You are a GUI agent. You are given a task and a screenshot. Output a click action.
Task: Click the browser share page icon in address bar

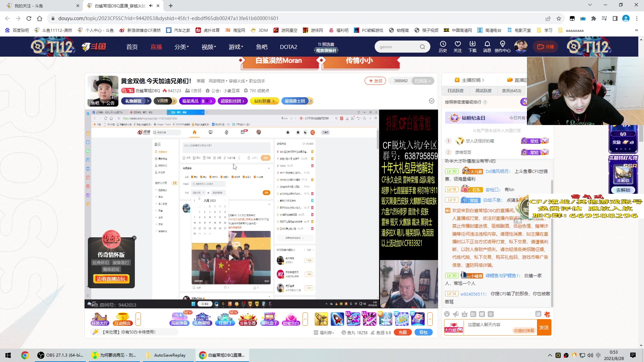[x=548, y=18]
